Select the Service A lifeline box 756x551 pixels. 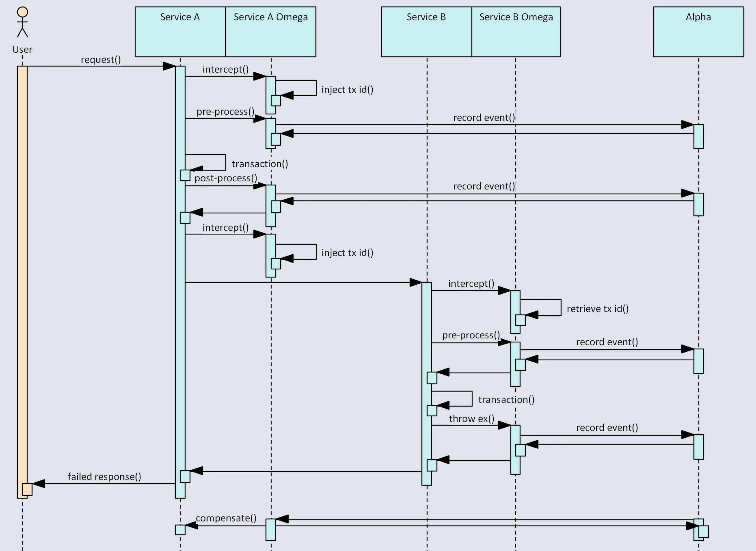180,32
